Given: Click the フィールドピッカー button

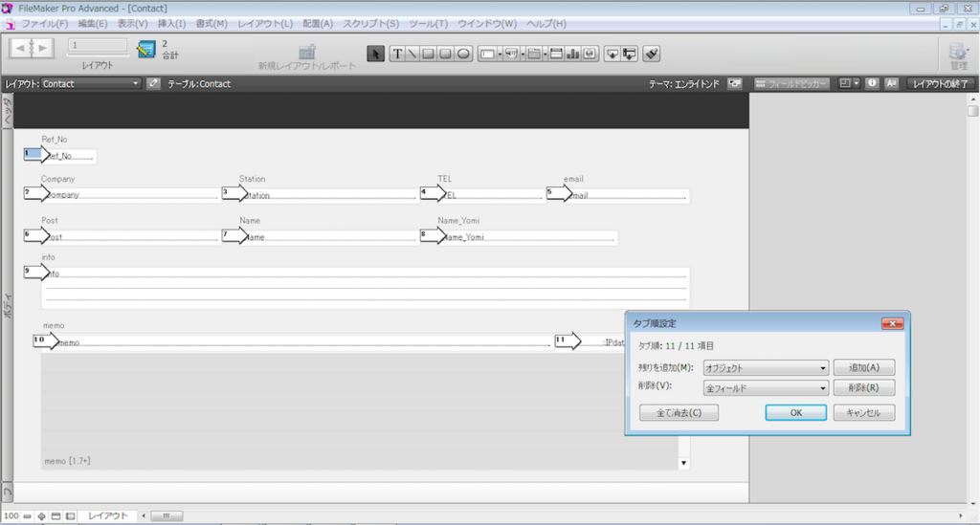Looking at the screenshot, I should click(x=791, y=83).
